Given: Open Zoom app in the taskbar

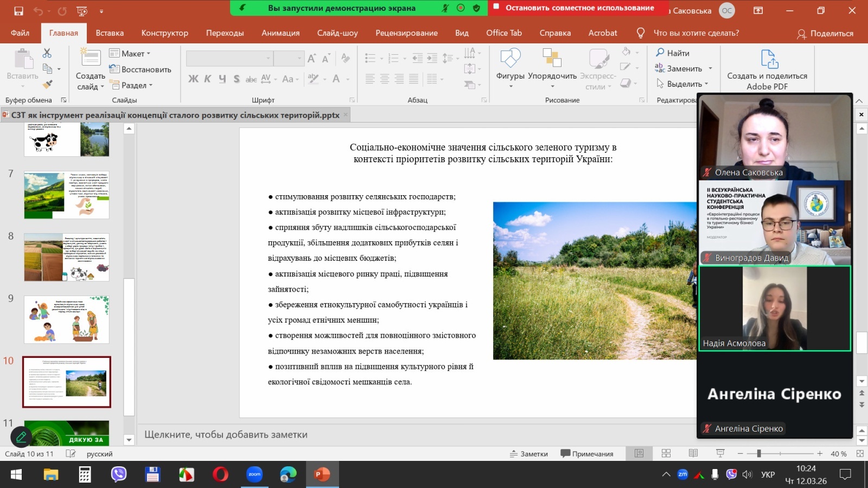Looking at the screenshot, I should click(x=254, y=474).
